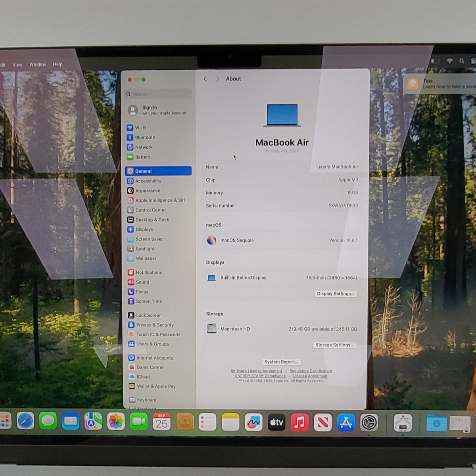The width and height of the screenshot is (476, 476).
Task: Open Touch ID & Password settings
Action: (x=154, y=334)
